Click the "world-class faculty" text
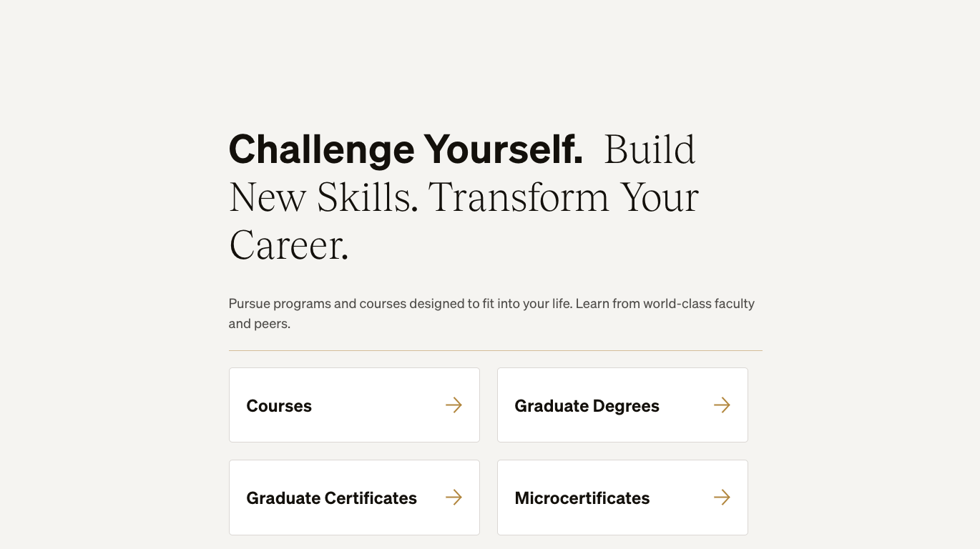The image size is (980, 549). click(699, 304)
